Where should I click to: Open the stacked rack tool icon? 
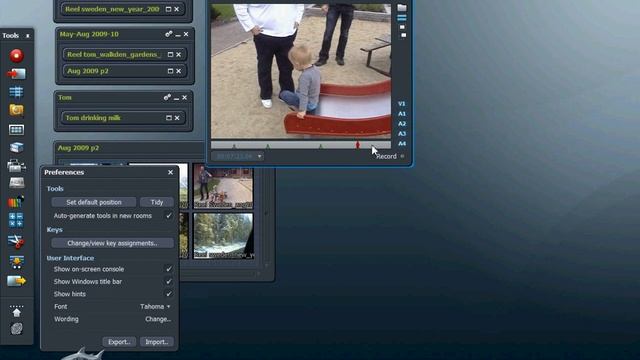(x=16, y=147)
